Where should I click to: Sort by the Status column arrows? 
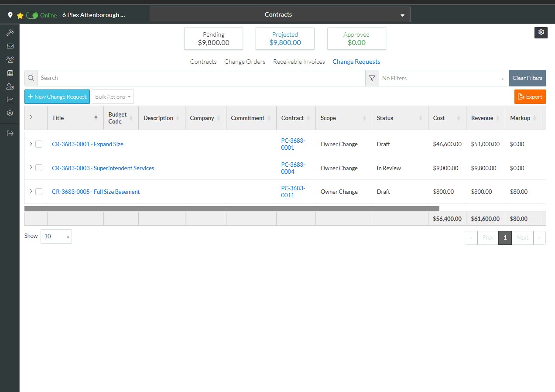tap(421, 118)
